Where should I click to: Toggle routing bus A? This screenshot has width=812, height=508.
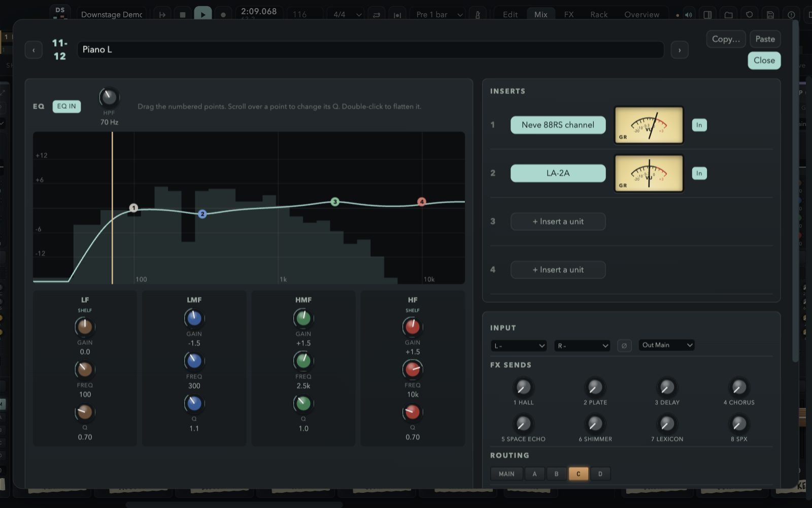[x=534, y=474]
